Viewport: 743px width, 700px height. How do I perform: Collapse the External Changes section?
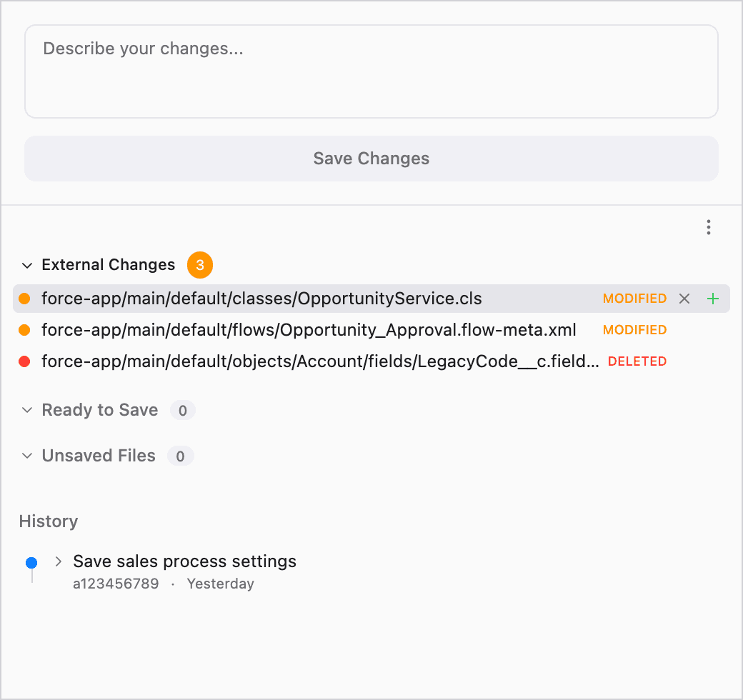pos(27,265)
